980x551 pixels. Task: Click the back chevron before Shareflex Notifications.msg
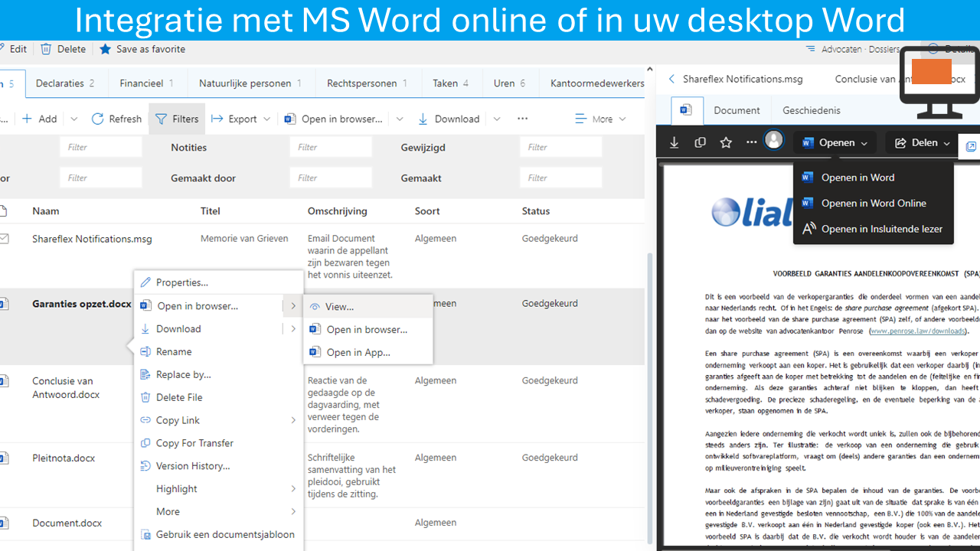pos(671,79)
